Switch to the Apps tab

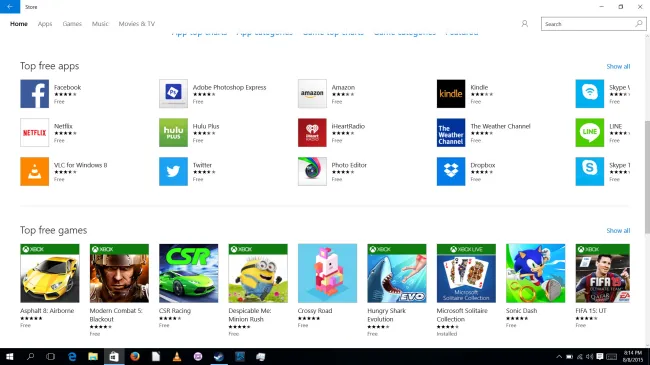[45, 24]
